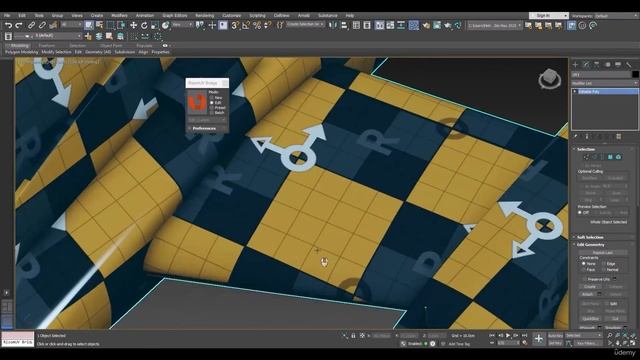Open the Edit menu
Screen dimensions: 640x360
click(22, 16)
